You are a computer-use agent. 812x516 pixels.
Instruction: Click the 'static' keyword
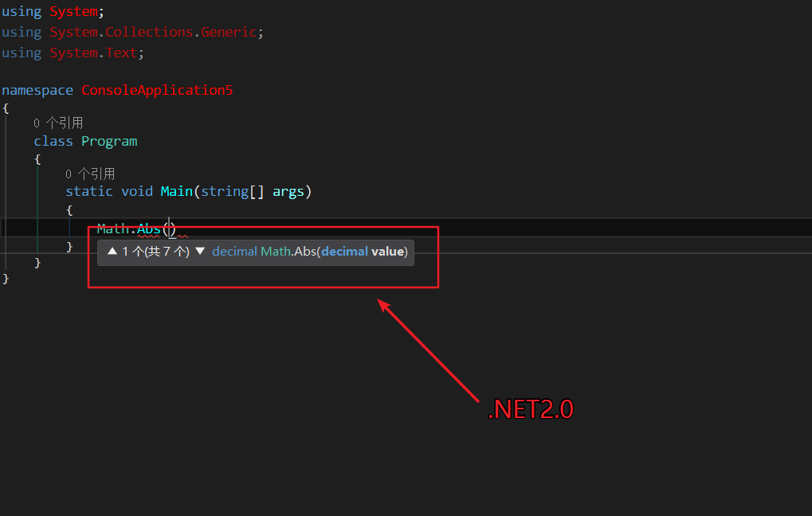pos(89,191)
